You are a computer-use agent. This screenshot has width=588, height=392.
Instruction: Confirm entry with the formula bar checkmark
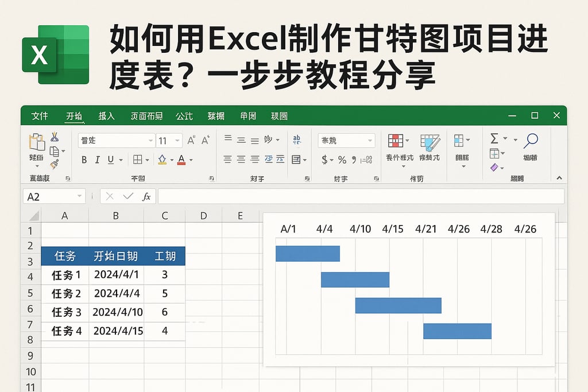(x=127, y=196)
